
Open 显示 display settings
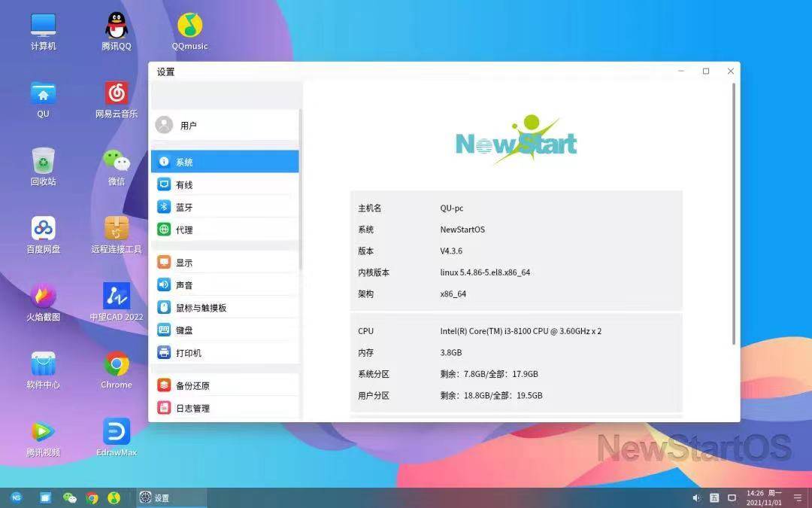[225, 263]
